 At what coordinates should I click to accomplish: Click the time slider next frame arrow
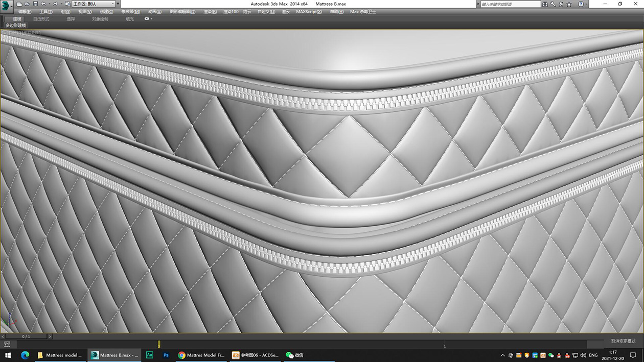pyautogui.click(x=50, y=336)
